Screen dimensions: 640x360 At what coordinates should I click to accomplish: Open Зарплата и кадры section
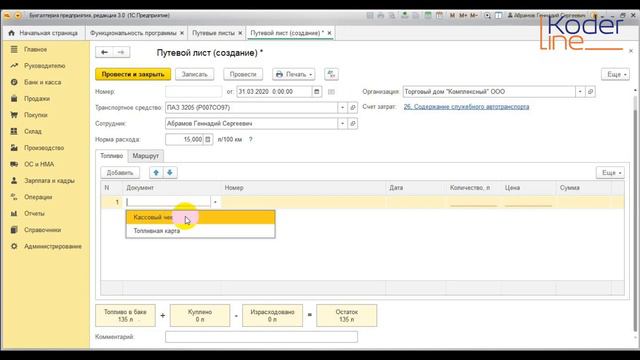(49, 180)
